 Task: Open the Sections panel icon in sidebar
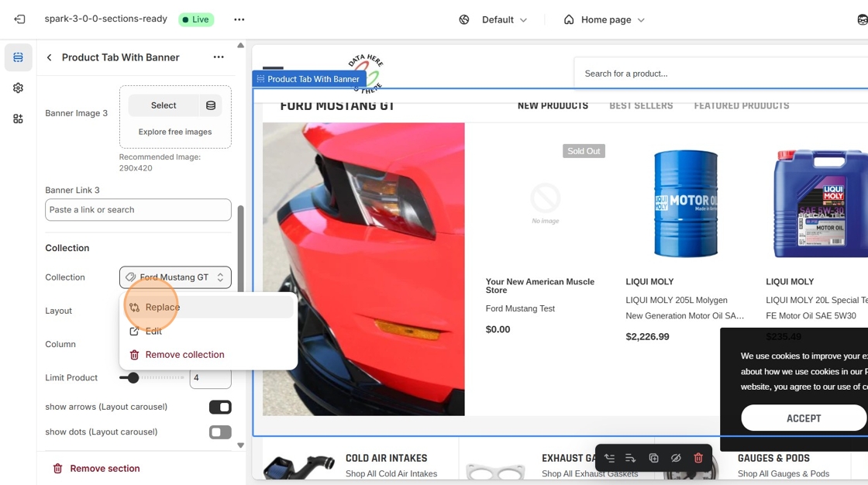[19, 57]
